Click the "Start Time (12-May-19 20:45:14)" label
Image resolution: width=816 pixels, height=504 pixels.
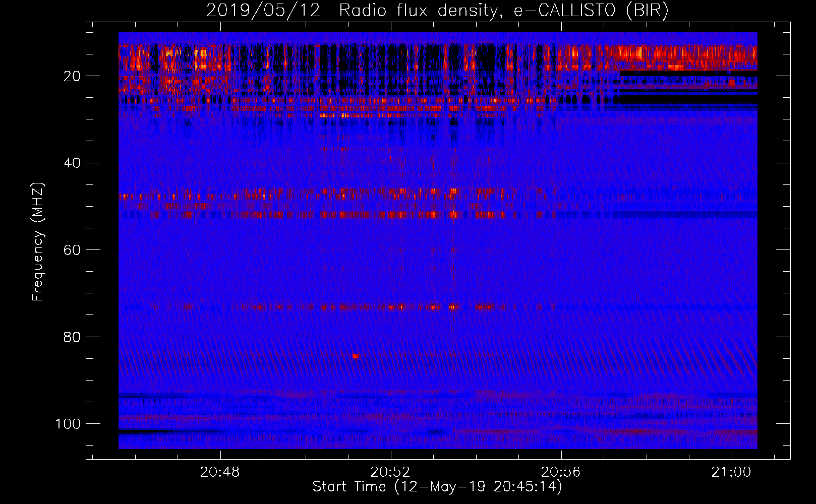[x=437, y=487]
